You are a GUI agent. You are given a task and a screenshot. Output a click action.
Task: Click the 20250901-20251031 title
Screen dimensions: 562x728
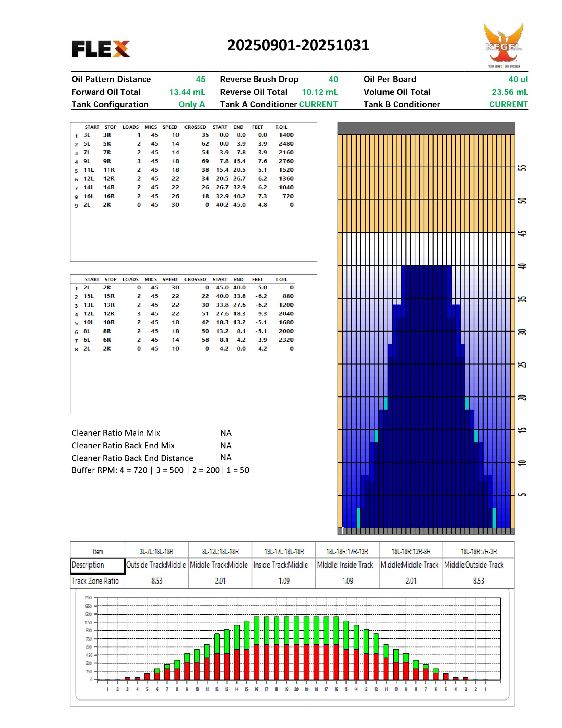[x=298, y=45]
